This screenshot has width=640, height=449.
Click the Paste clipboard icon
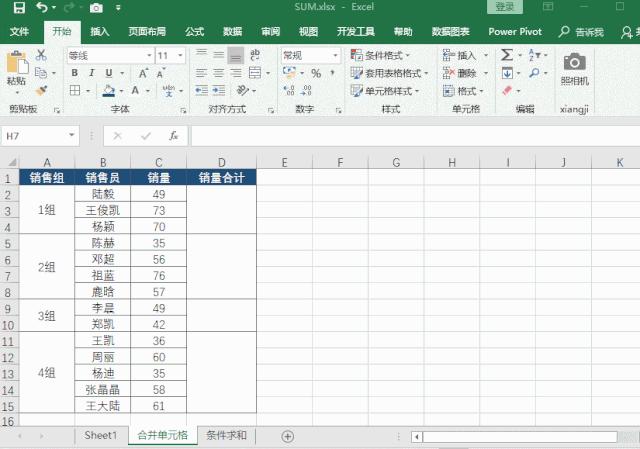[x=16, y=63]
